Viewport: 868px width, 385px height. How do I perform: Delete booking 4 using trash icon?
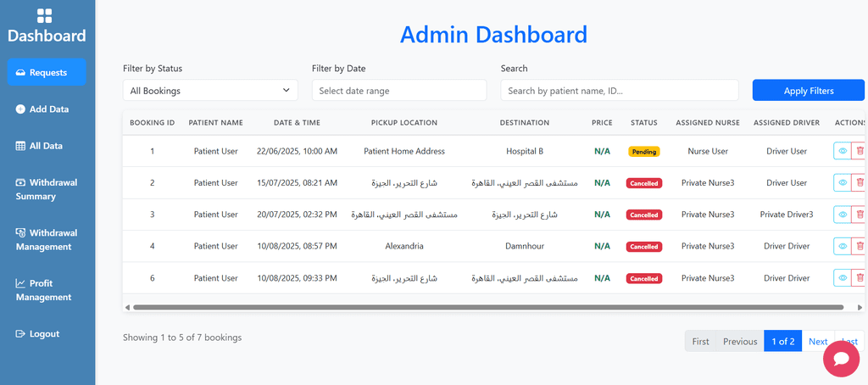pos(860,246)
